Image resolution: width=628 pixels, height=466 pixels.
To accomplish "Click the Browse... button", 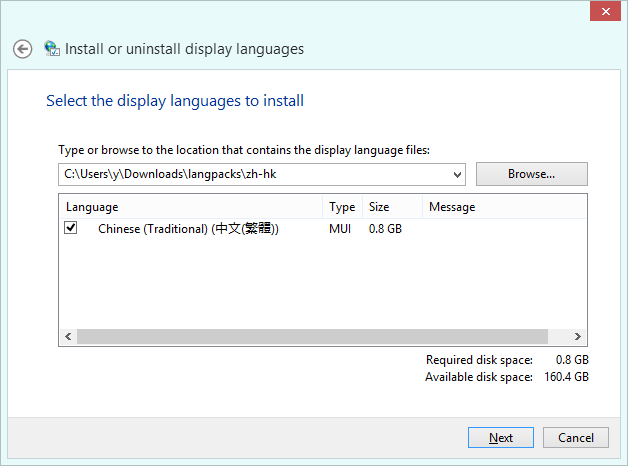I will click(x=531, y=174).
